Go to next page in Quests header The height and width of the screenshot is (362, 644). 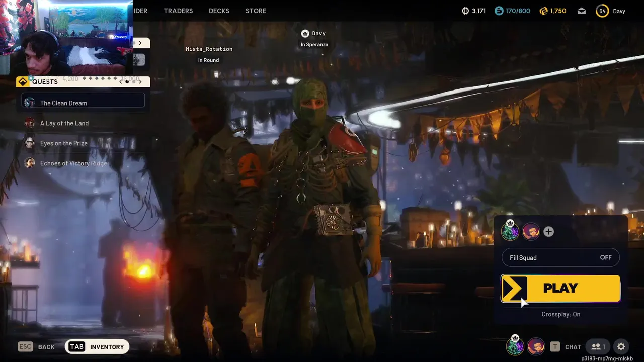tap(140, 81)
